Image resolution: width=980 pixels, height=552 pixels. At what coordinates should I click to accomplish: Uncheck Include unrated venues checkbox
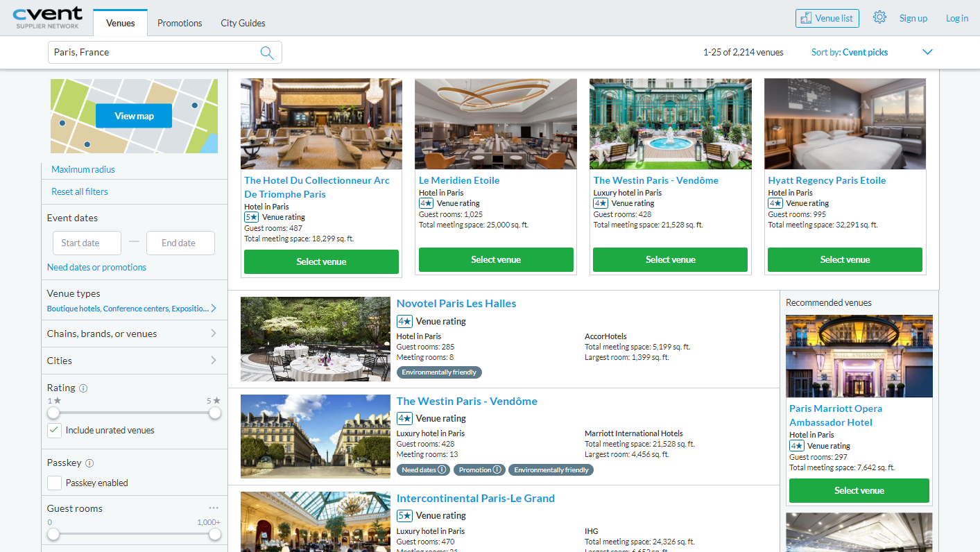(54, 430)
